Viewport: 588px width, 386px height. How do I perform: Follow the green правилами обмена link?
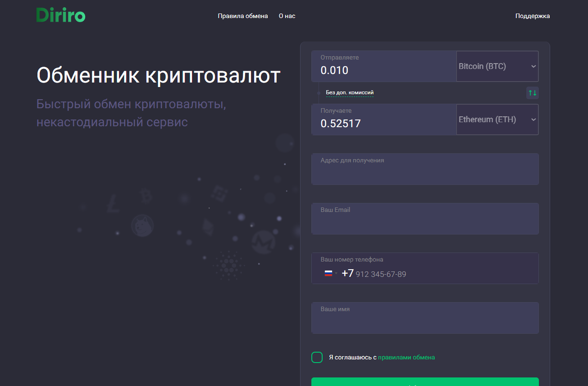[406, 358]
